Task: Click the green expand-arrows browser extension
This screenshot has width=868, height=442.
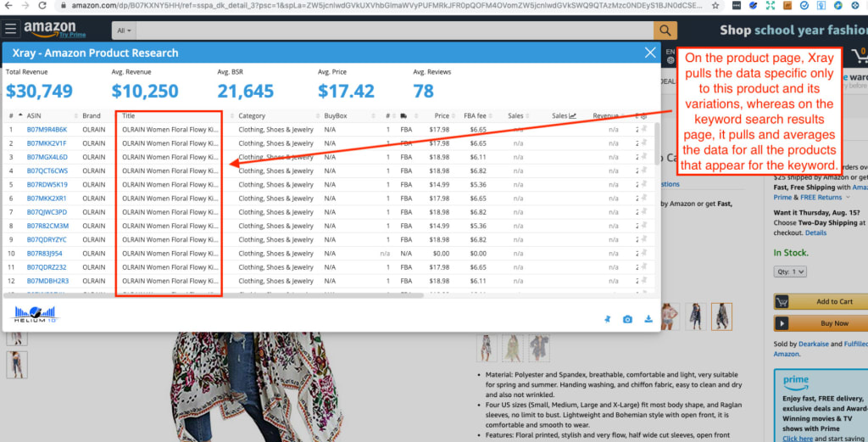Action: (770, 6)
